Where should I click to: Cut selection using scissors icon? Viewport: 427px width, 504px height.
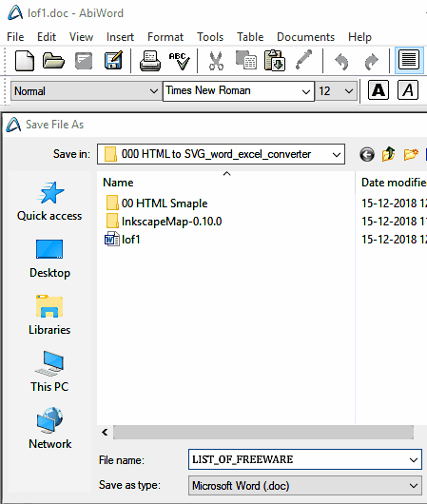[216, 61]
